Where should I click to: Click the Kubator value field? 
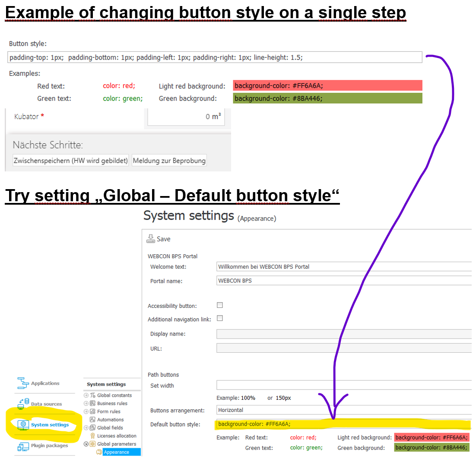pyautogui.click(x=186, y=117)
